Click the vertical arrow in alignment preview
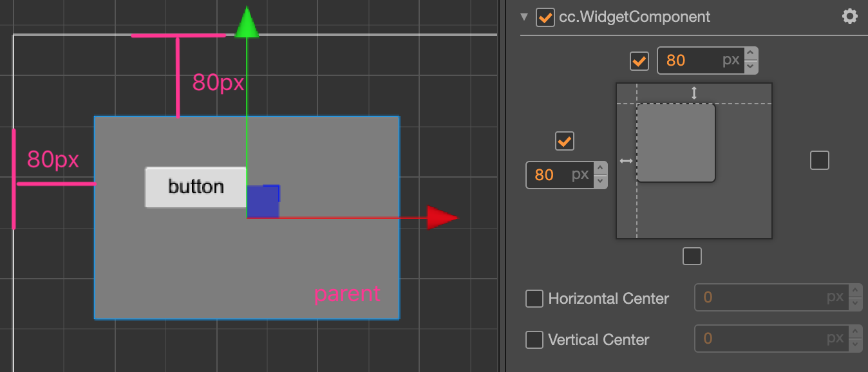This screenshot has height=372, width=868. [694, 93]
